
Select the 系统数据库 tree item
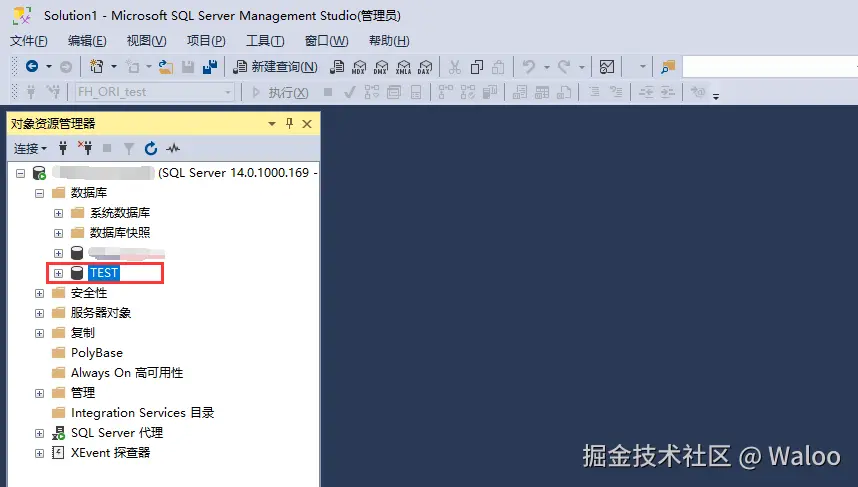[x=120, y=212]
